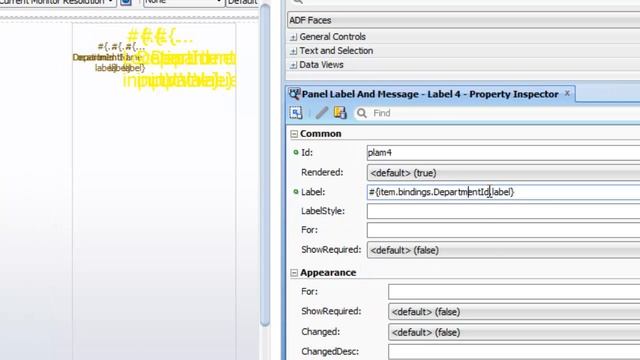This screenshot has height=360, width=640.
Task: Click the LabelStyle property label
Action: (x=323, y=211)
